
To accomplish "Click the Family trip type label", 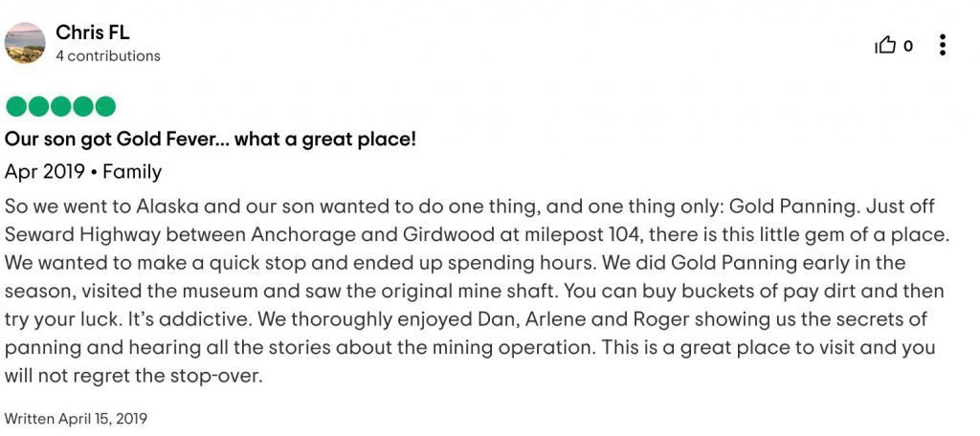I will [132, 172].
